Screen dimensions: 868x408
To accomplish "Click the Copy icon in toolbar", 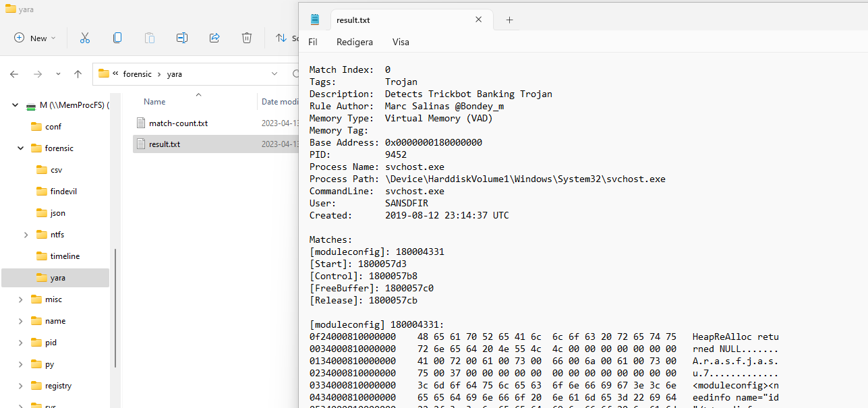I will [x=117, y=38].
